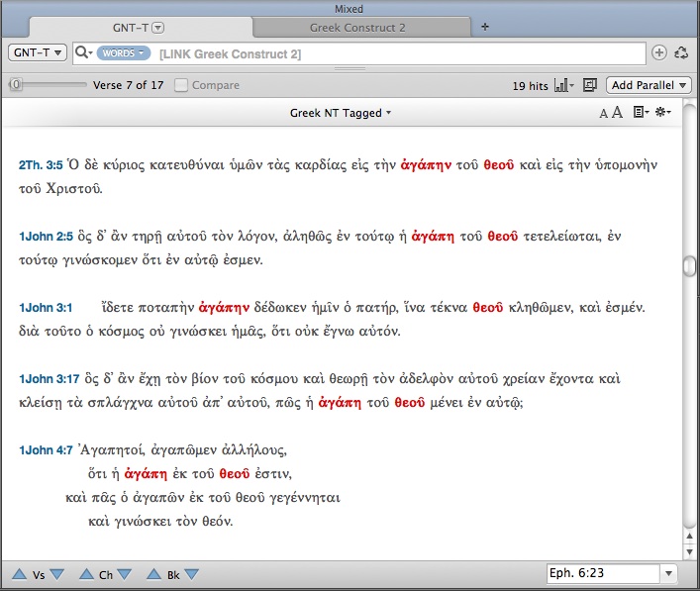Go to previous verse with up arrow

[19, 574]
